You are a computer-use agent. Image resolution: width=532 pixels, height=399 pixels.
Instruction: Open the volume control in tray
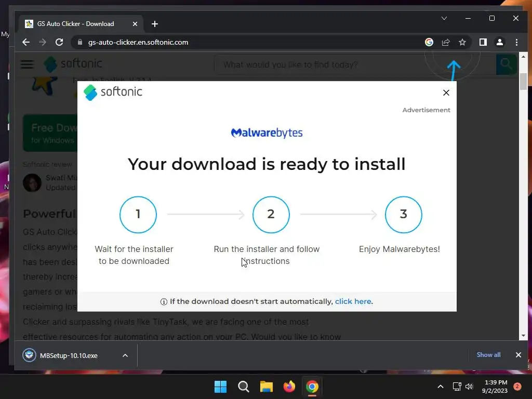[469, 387]
